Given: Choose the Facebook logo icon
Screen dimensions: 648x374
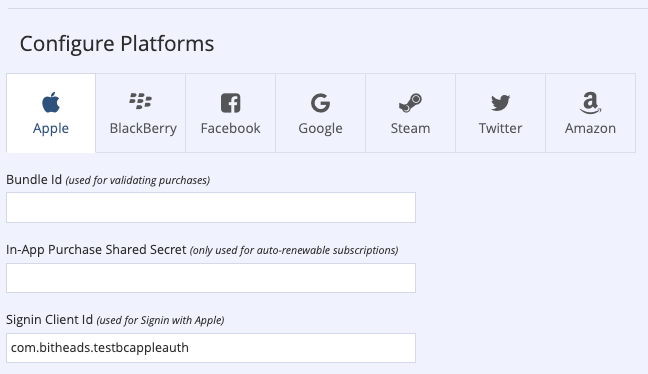Looking at the screenshot, I should coord(231,103).
